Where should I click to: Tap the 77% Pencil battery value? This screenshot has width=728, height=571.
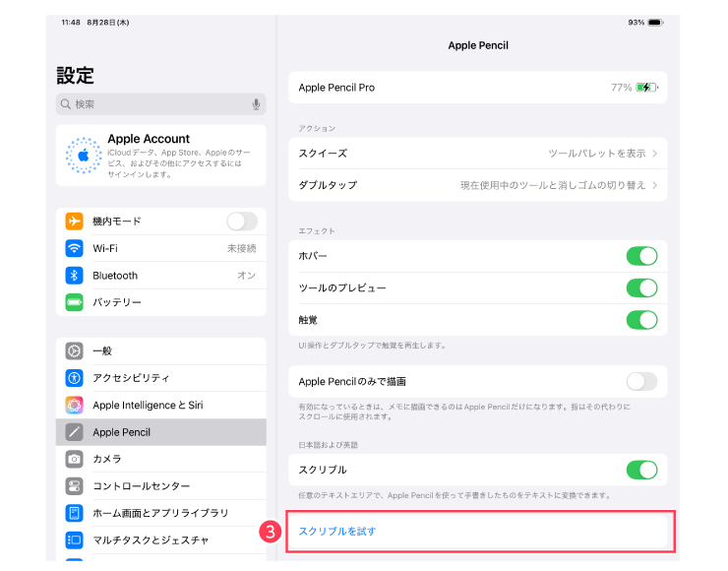[621, 88]
